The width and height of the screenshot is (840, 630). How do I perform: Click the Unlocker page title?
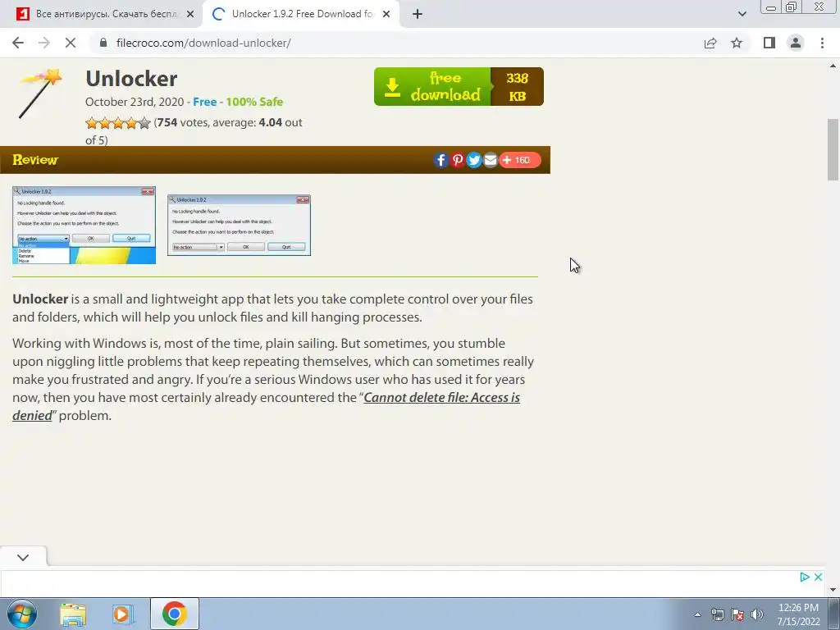(x=131, y=79)
